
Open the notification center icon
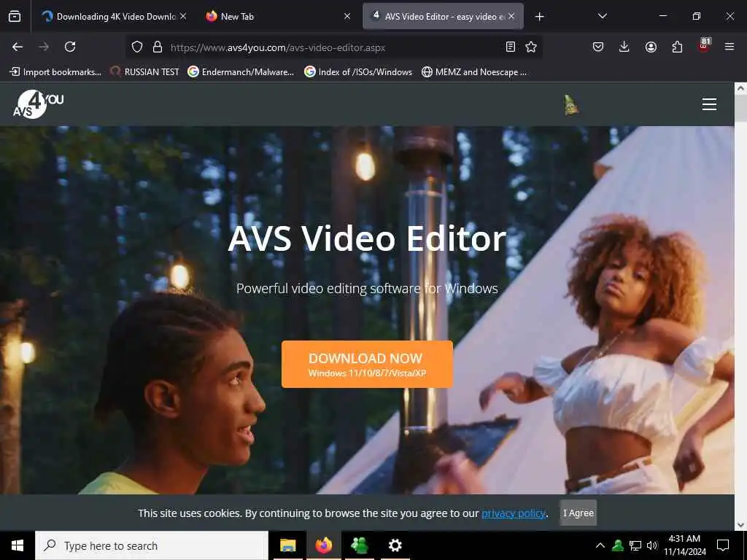[x=723, y=545]
